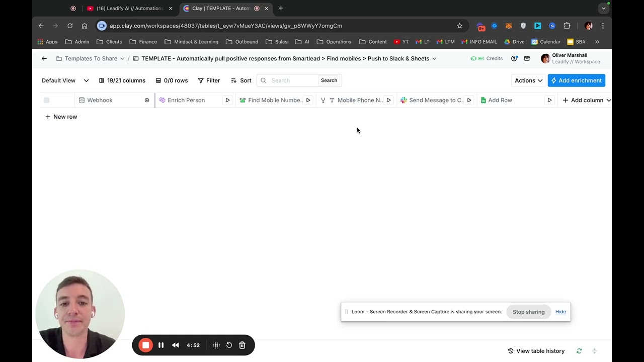Open the Operations bookmarks folder
The width and height of the screenshot is (644, 362).
point(334,42)
